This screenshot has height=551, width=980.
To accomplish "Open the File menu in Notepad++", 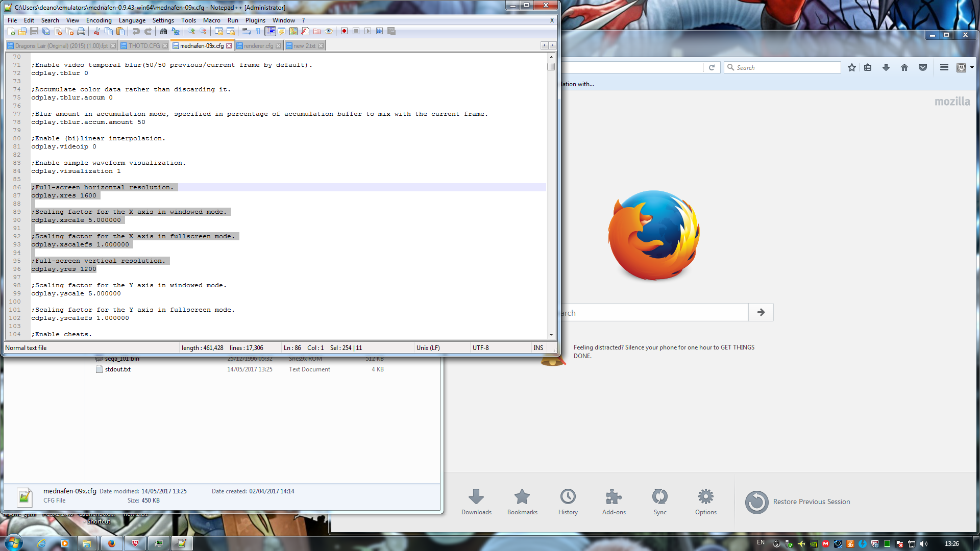I will [x=12, y=20].
